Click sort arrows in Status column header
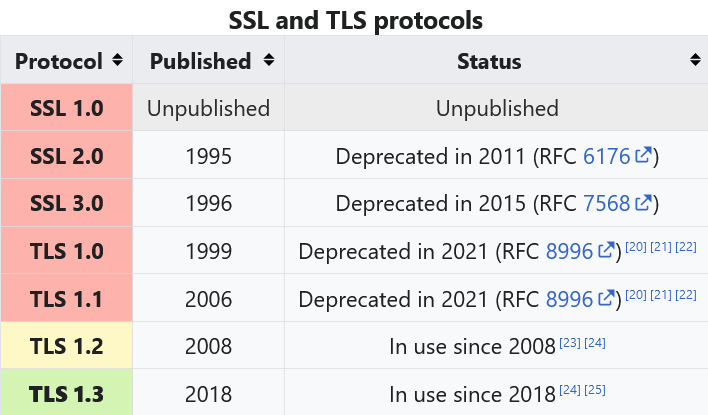 point(695,61)
